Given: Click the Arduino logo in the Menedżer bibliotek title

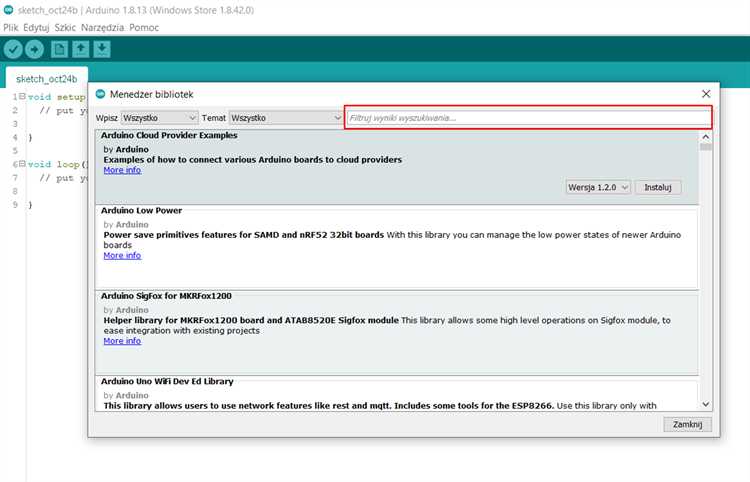Looking at the screenshot, I should [x=100, y=94].
